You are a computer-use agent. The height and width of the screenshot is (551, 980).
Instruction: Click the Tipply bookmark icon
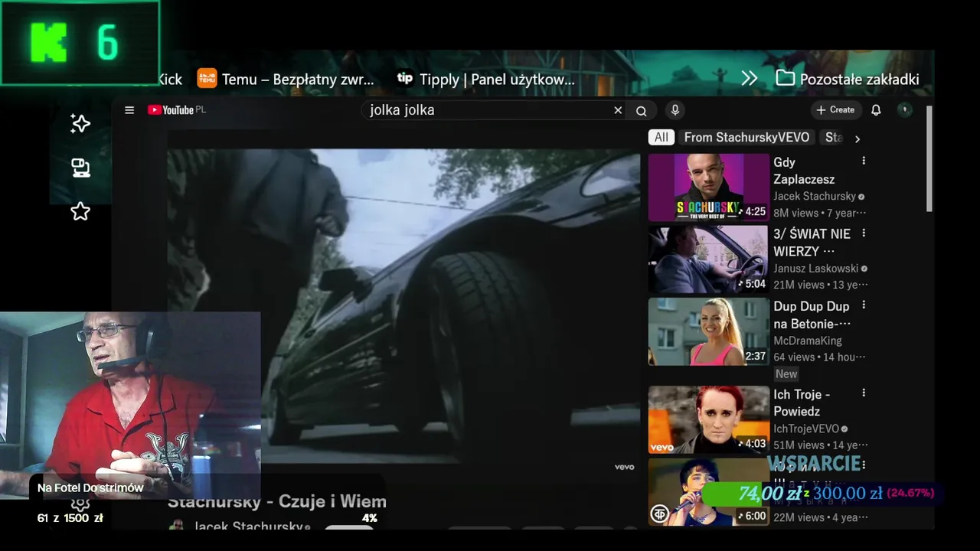click(x=405, y=79)
